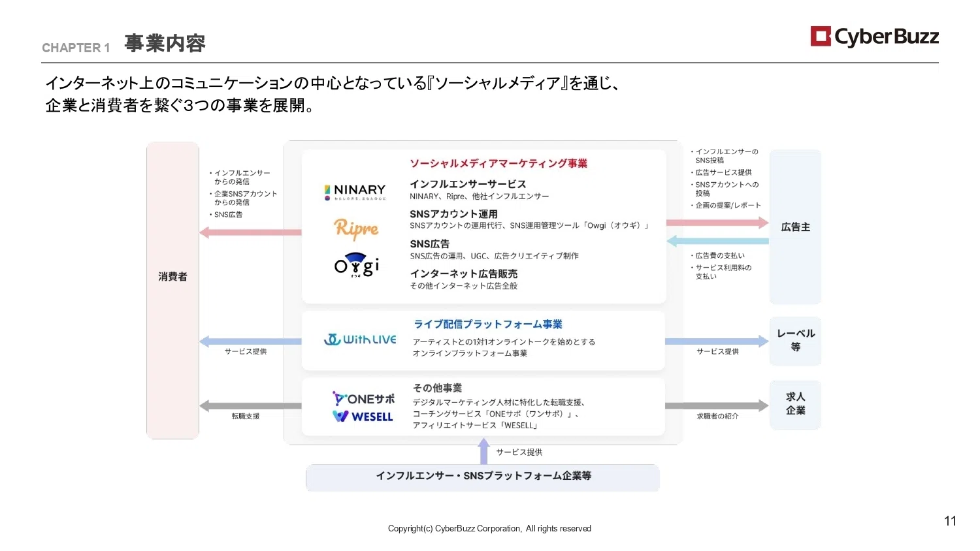Viewport: 980px width, 551px height.
Task: Click the CHAPTER 1 label
Action: tap(76, 48)
